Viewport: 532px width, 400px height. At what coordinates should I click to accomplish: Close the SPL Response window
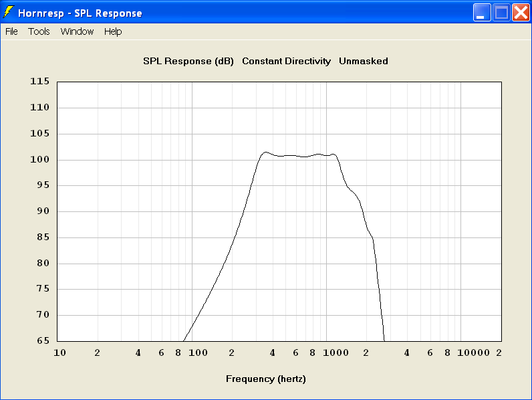point(521,13)
